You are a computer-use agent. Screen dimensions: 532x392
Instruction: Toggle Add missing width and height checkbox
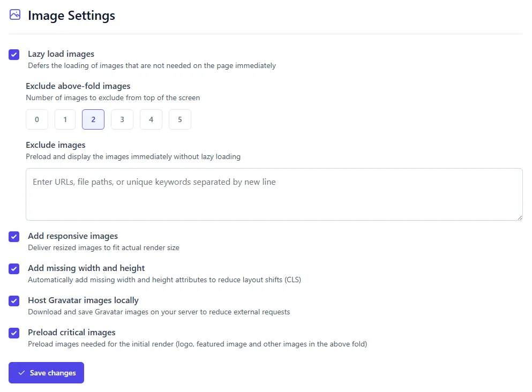pyautogui.click(x=14, y=269)
